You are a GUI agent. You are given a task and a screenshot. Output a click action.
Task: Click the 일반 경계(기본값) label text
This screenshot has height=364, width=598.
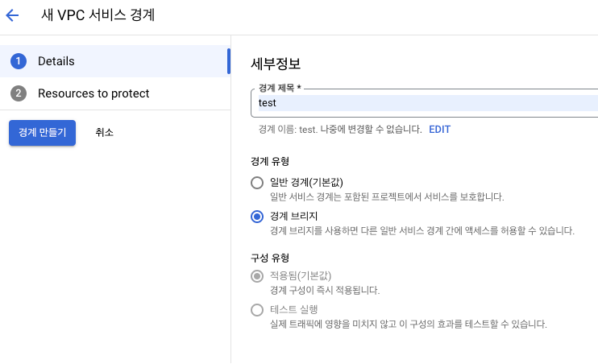(306, 182)
